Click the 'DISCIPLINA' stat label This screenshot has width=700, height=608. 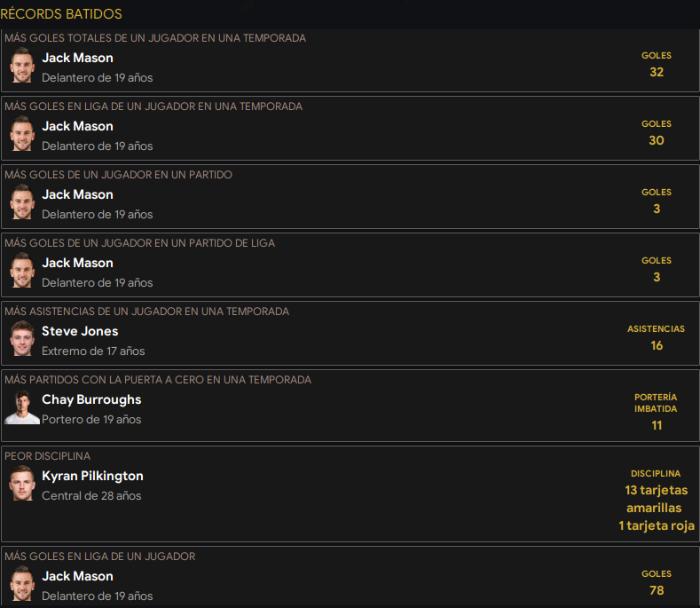pos(656,474)
